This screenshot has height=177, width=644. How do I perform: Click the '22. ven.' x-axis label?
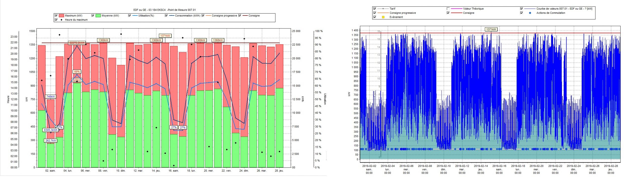pos(226,171)
